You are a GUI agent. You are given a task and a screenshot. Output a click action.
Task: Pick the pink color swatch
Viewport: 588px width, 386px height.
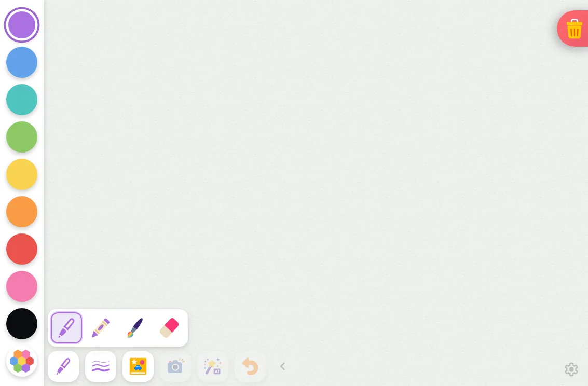point(22,286)
